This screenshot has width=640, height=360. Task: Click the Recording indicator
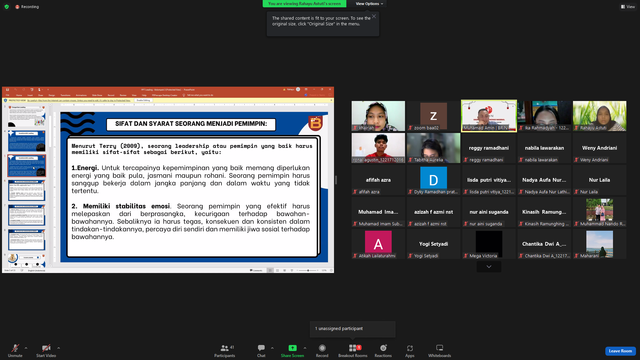tap(27, 7)
